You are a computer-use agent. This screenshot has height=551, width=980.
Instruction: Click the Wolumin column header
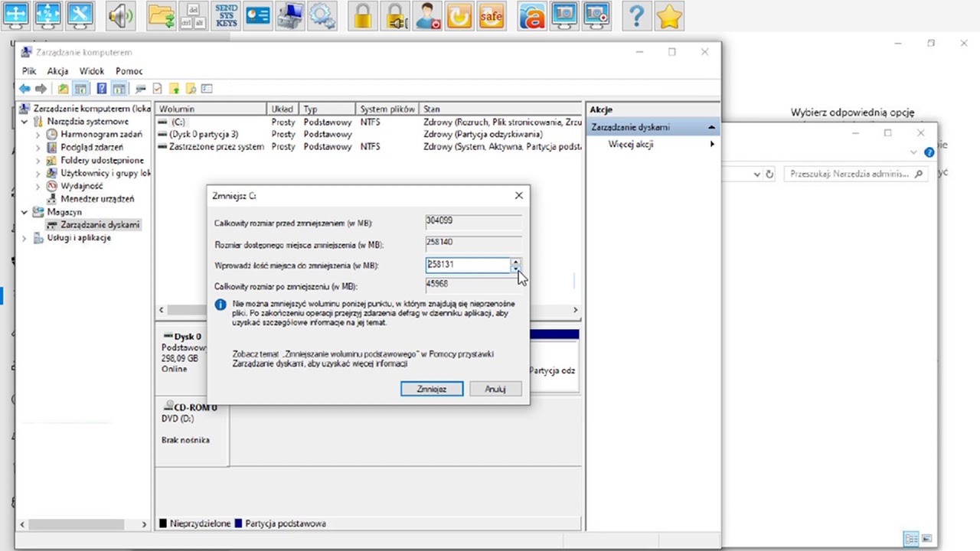tap(211, 109)
